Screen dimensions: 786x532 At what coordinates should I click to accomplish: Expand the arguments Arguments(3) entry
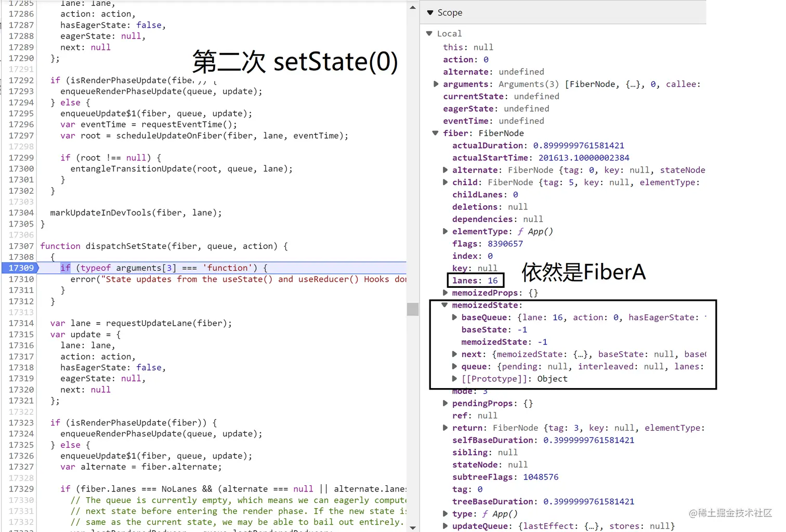(x=436, y=84)
